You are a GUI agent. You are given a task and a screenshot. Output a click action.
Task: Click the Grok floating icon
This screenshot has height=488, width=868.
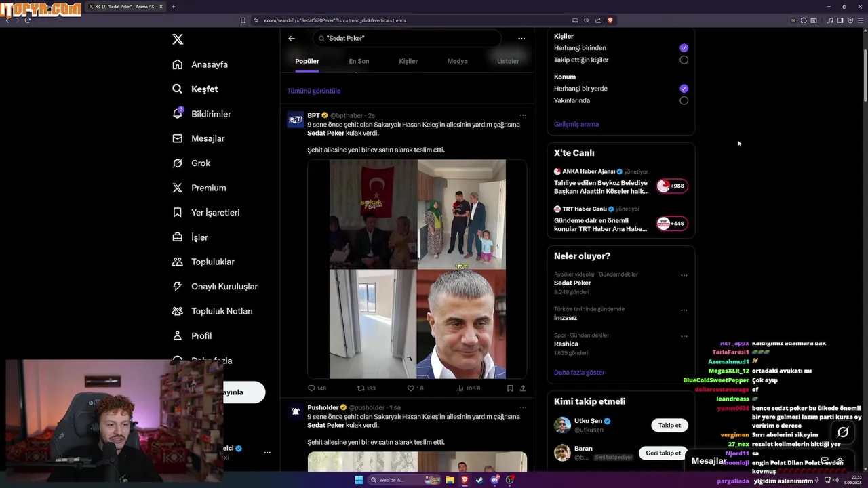coord(843,432)
